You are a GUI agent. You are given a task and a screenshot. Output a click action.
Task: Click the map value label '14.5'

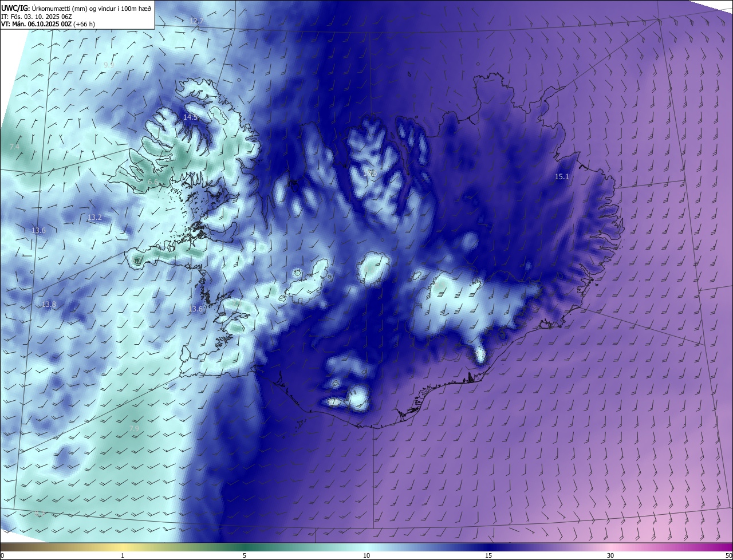[x=190, y=117]
